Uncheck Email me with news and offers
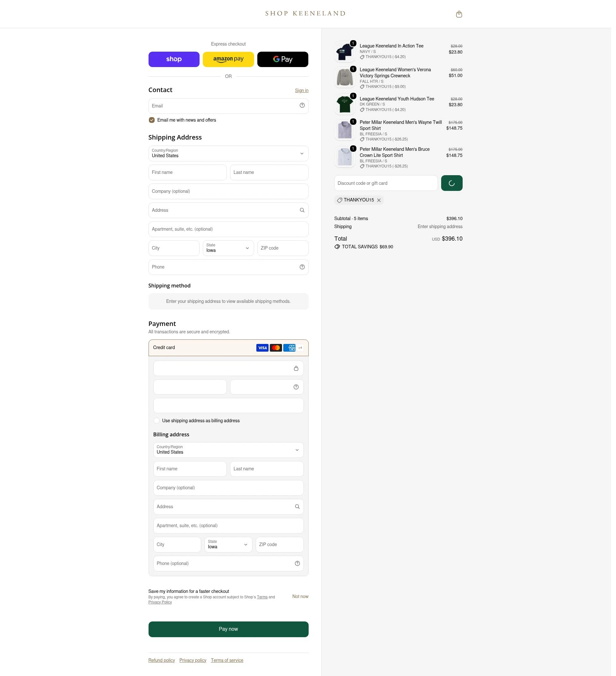 pyautogui.click(x=153, y=121)
